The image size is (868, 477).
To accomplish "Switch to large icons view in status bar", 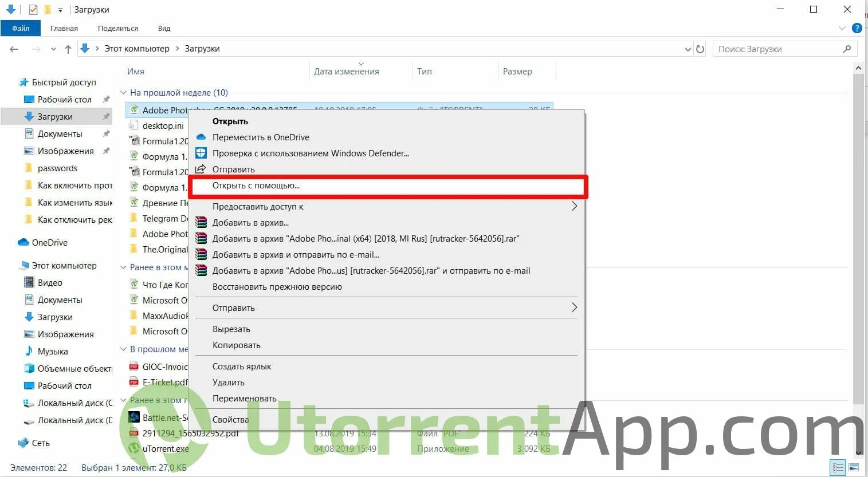I will click(854, 468).
